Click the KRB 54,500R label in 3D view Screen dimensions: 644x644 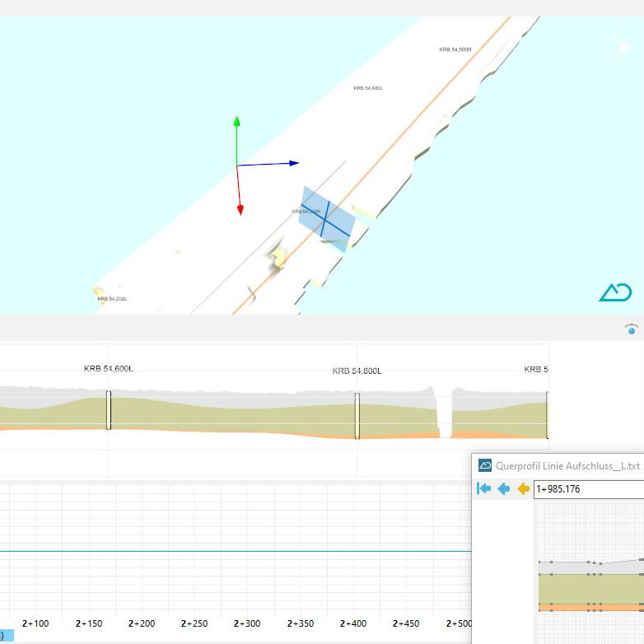[x=455, y=49]
